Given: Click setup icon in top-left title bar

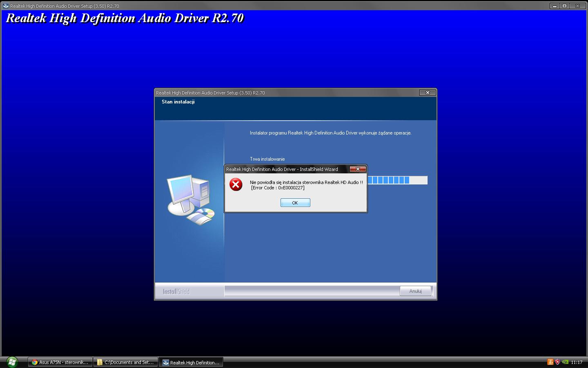Looking at the screenshot, I should [x=6, y=6].
